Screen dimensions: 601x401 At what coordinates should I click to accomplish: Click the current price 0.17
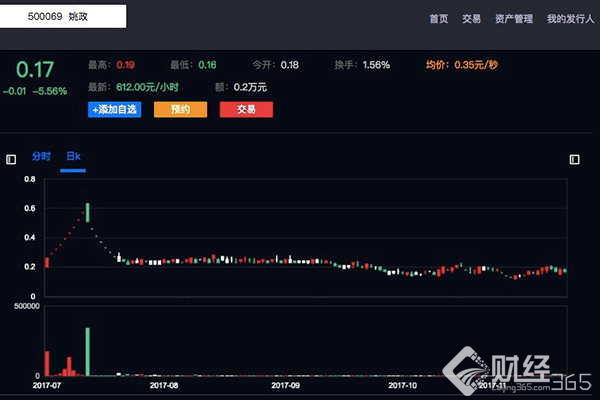[x=35, y=70]
